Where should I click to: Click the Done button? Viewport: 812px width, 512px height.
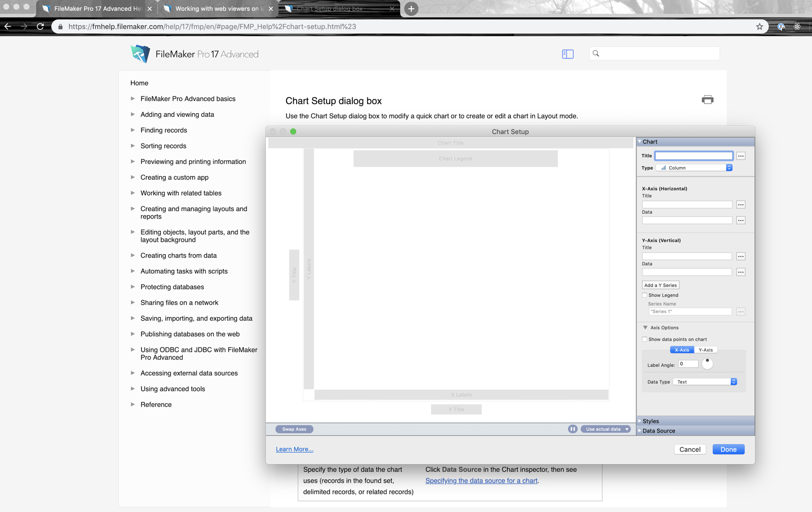(728, 449)
